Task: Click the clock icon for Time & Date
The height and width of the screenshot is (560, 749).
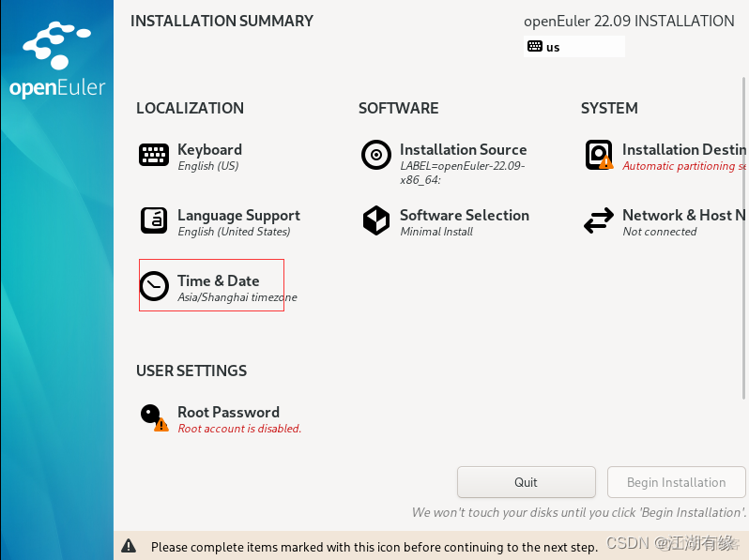Action: point(154,286)
